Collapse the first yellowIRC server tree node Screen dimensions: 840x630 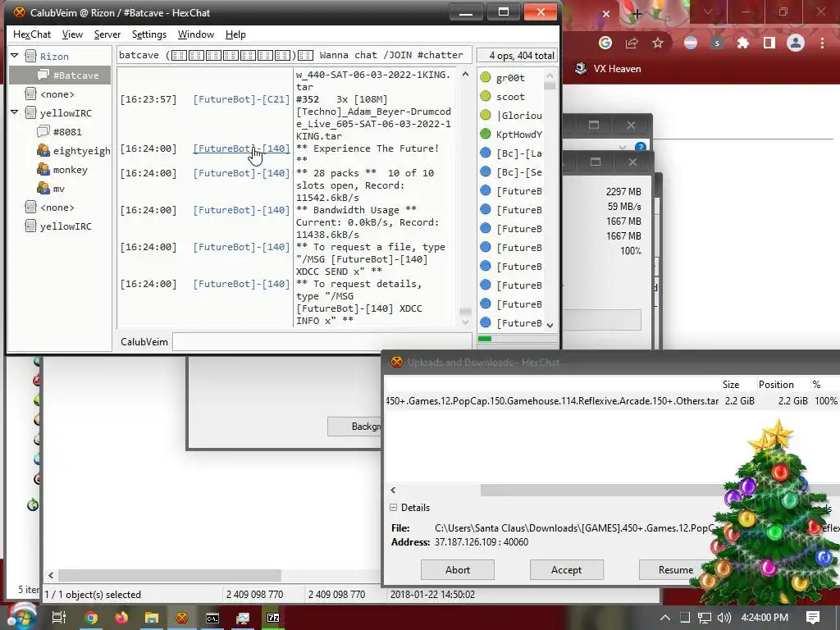coord(15,112)
